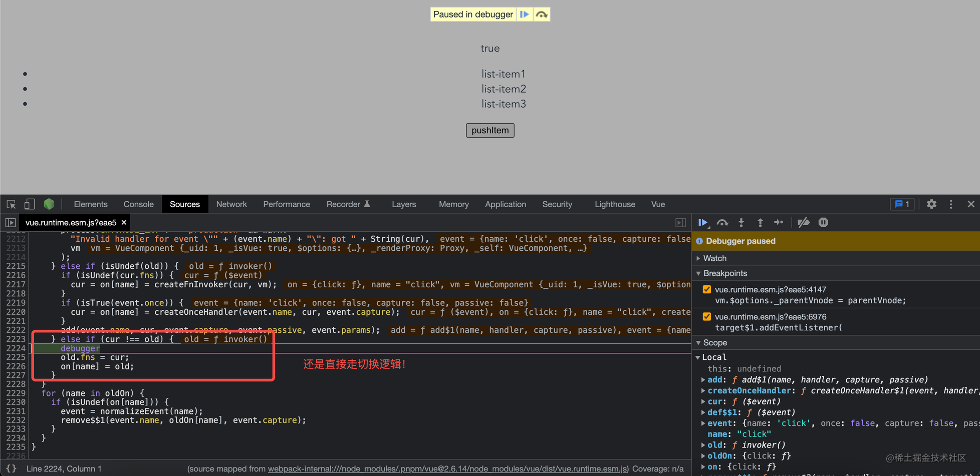
Task: Open the DevTools more options menu
Action: pyautogui.click(x=951, y=204)
